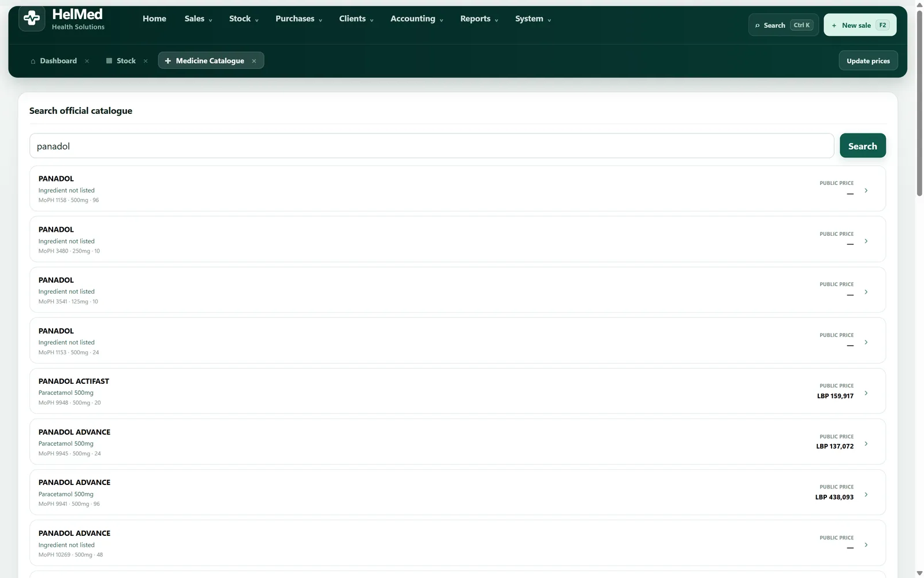Select the price LBP 137,072
Image resolution: width=924 pixels, height=578 pixels.
[x=834, y=446]
